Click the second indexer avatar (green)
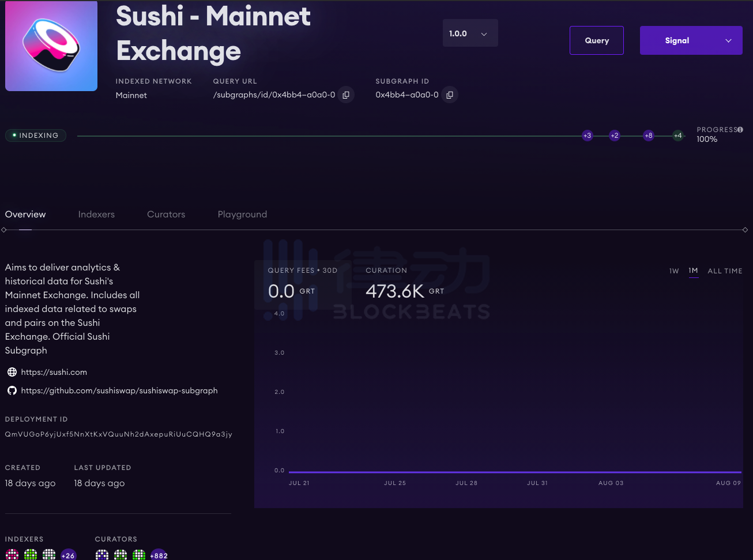 point(31,555)
